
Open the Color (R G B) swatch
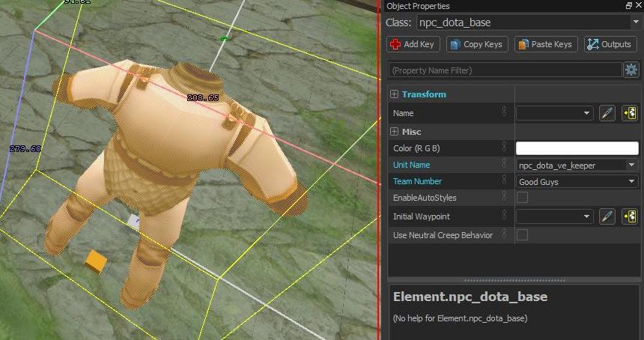[577, 148]
